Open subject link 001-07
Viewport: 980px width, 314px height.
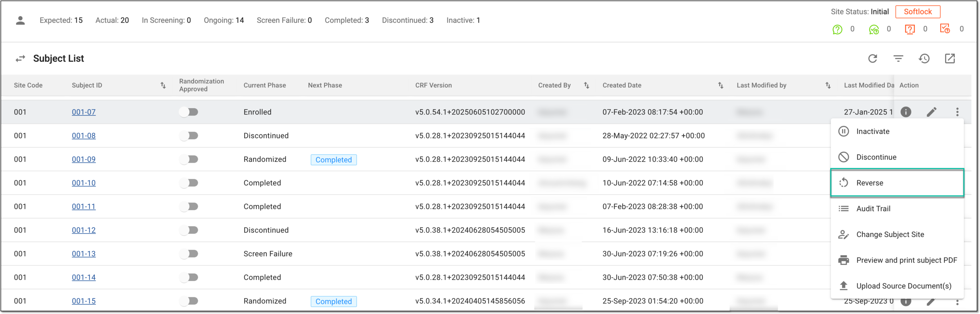click(x=84, y=112)
